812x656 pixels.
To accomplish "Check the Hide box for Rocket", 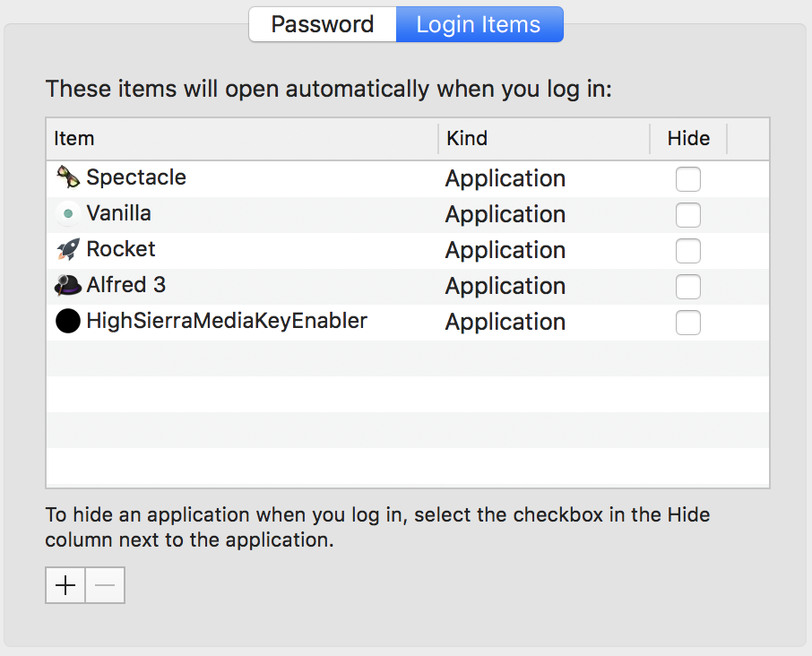I will coord(688,251).
